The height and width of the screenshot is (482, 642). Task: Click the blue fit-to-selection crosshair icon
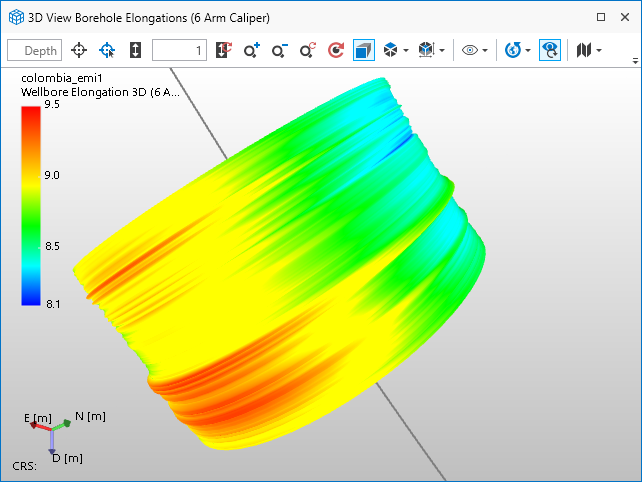pos(107,50)
